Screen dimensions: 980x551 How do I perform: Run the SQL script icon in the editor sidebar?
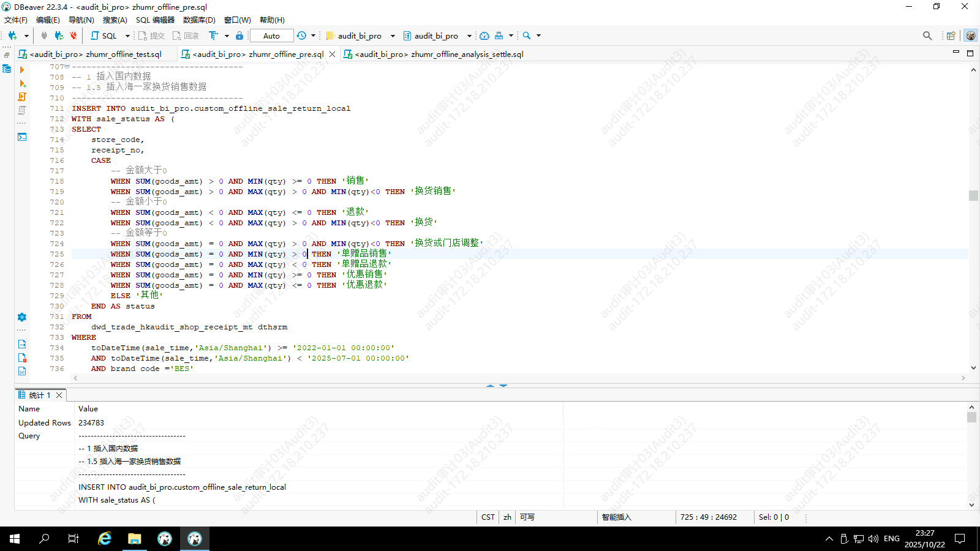click(22, 97)
